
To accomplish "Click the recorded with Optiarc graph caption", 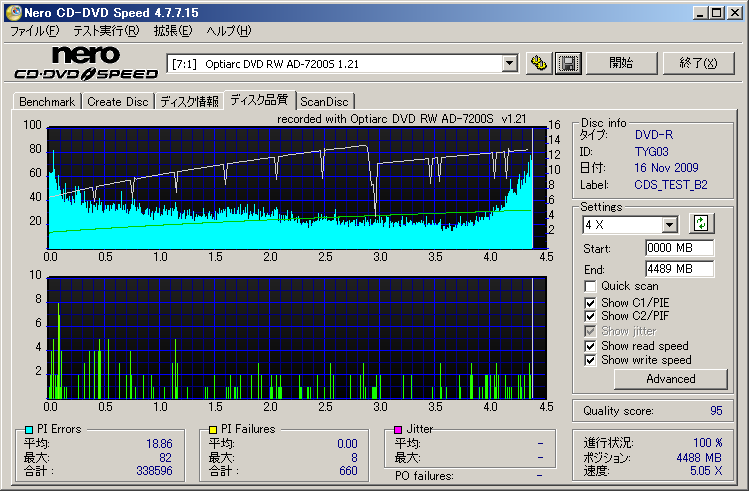I will (x=401, y=119).
